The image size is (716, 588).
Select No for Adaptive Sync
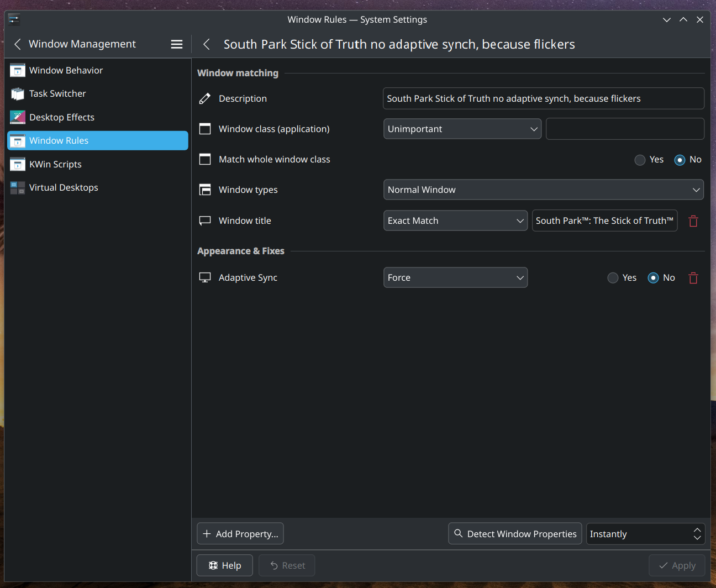[653, 278]
